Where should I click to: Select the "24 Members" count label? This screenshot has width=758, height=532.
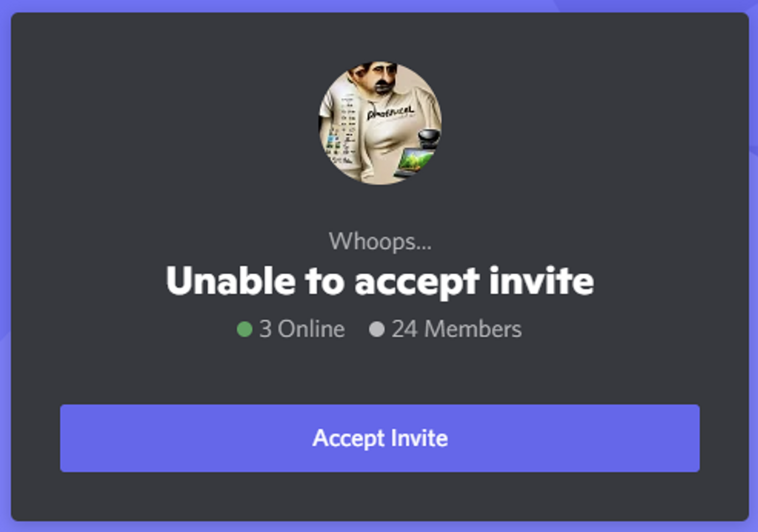click(457, 329)
